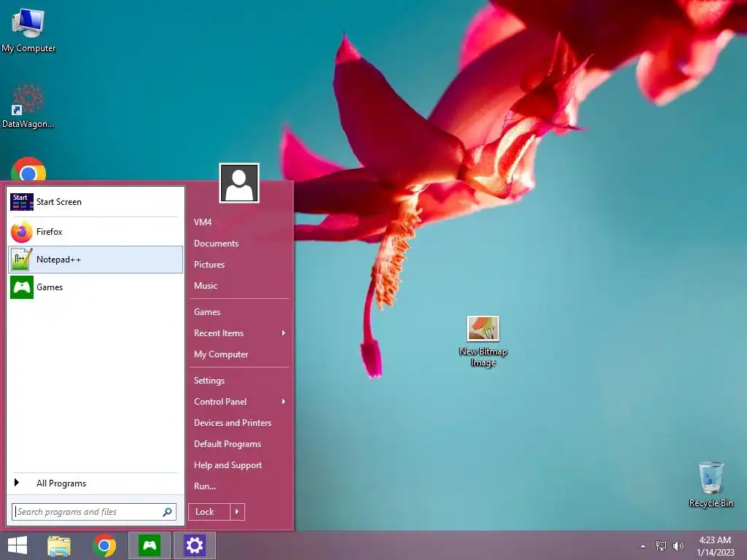Show hidden system tray icons
The width and height of the screenshot is (747, 560).
tap(643, 546)
